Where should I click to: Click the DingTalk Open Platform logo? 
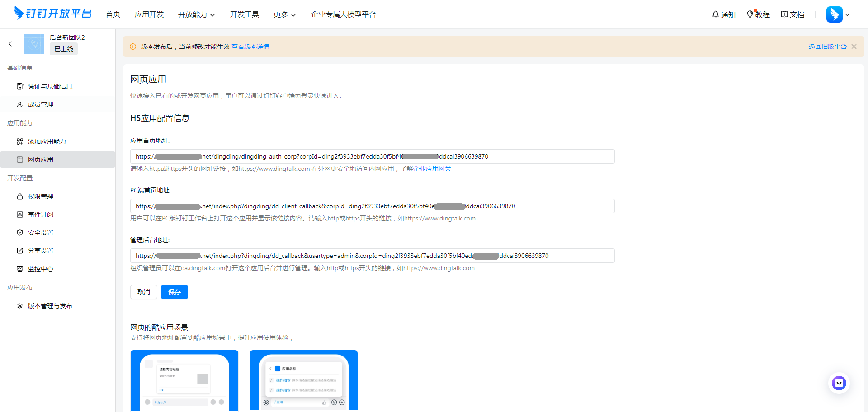click(x=53, y=14)
